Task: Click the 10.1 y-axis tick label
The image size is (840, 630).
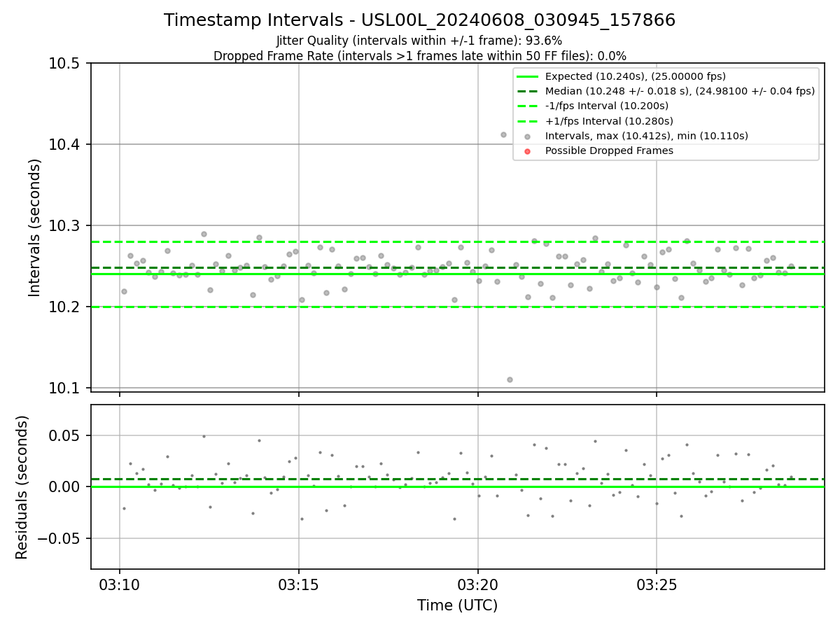Action: (65, 388)
